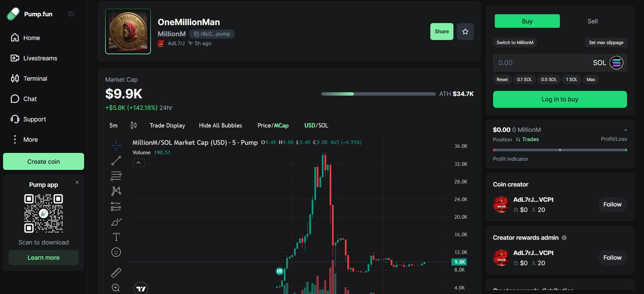Click Learn more about Pump app

point(43,257)
